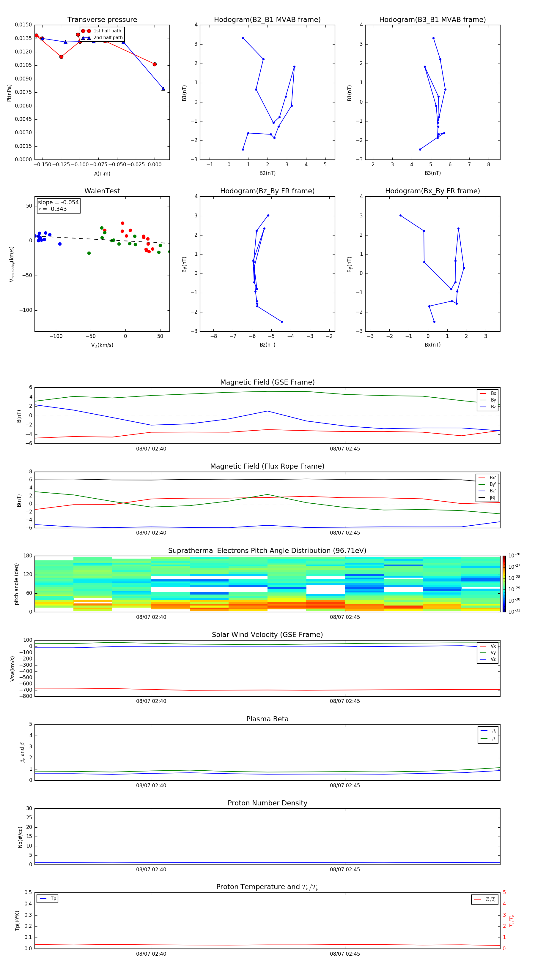Click the "WalenTest" plot title

[x=102, y=191]
